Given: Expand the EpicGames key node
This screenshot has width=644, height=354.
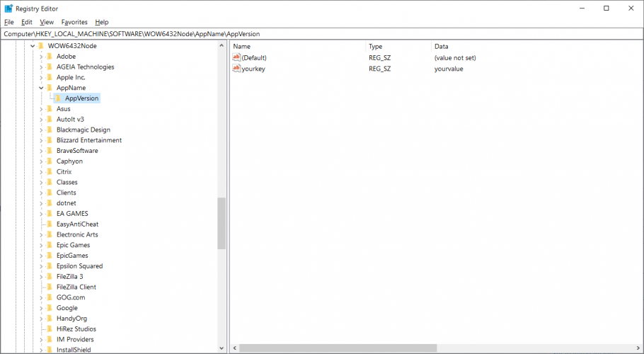Looking at the screenshot, I should pos(41,256).
